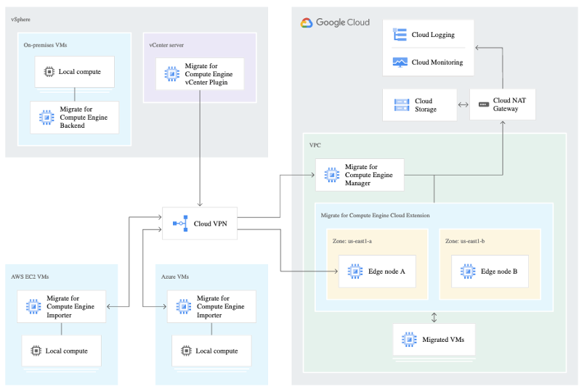Viewport: 587px width, 392px height.
Task: Click the vCenter server group title
Action: pyautogui.click(x=166, y=45)
